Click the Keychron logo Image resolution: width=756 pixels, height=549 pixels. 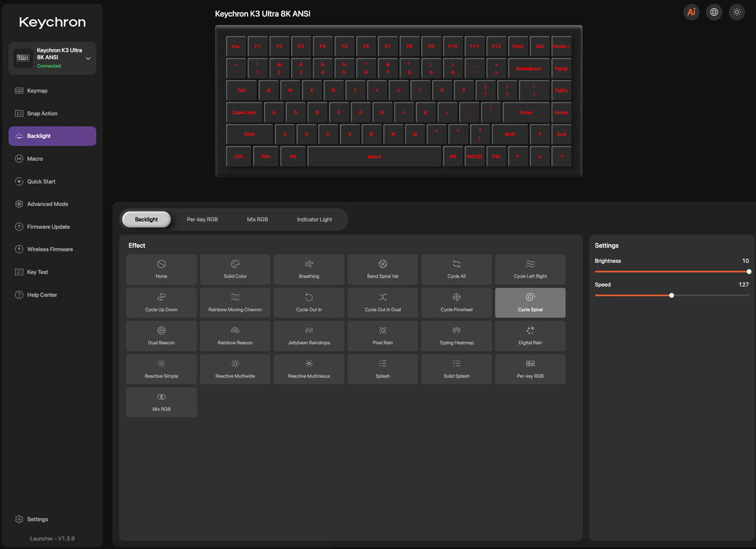pyautogui.click(x=52, y=23)
